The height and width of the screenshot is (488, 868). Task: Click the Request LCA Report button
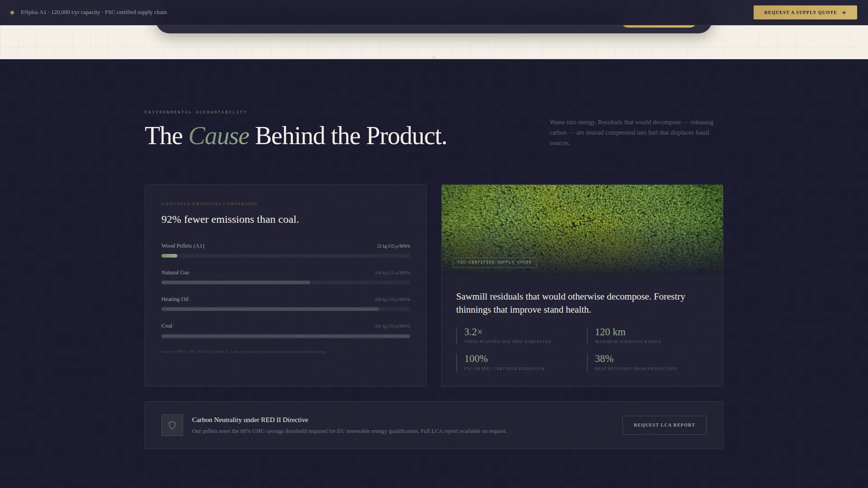[664, 425]
